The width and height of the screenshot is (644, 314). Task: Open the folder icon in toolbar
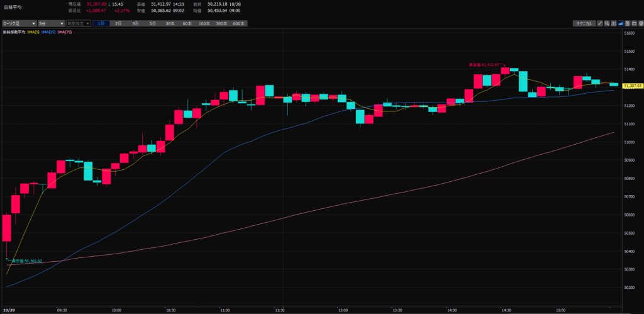634,23
